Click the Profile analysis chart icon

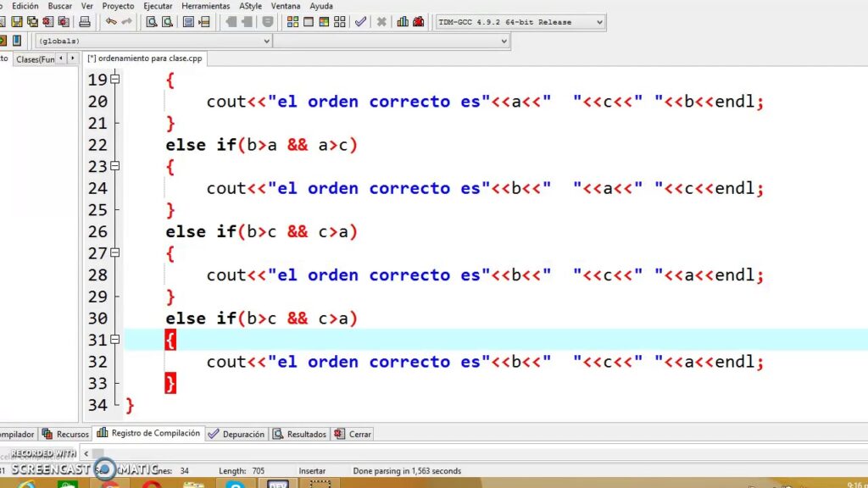pos(403,22)
